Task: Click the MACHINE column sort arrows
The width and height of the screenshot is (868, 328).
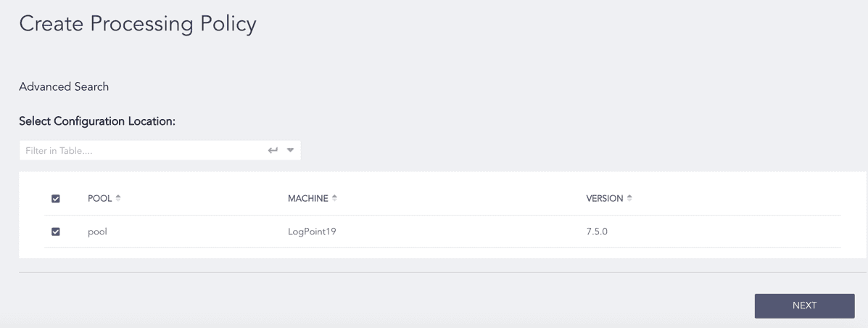Action: tap(334, 198)
